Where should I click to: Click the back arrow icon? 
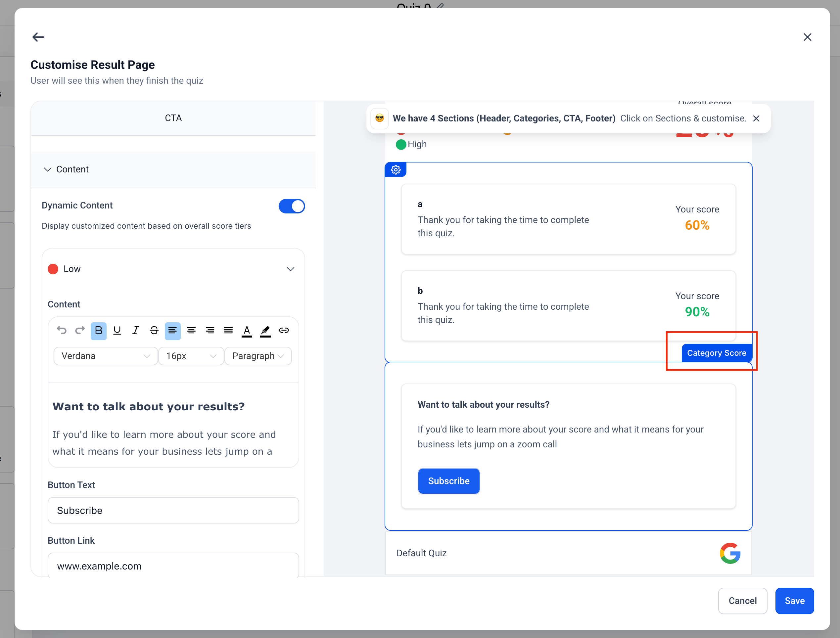[38, 37]
